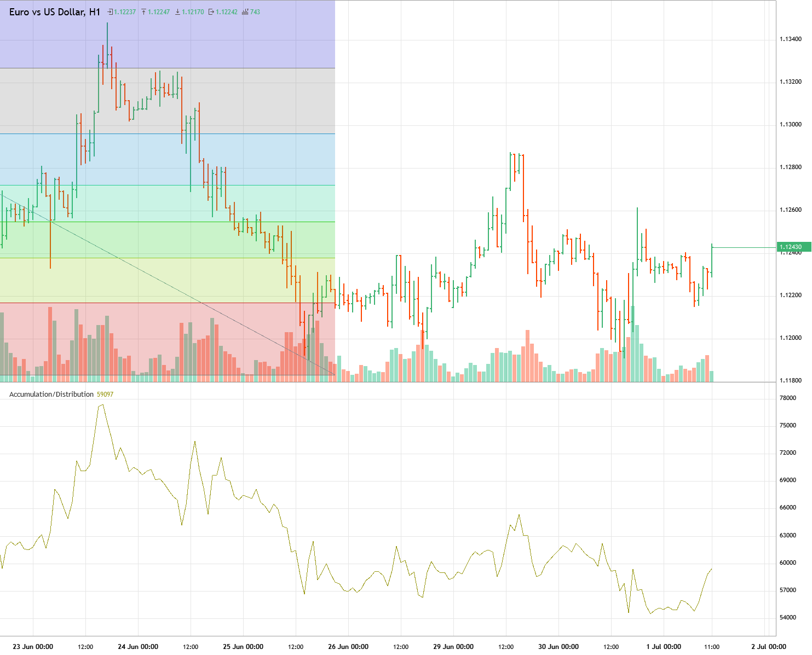Screen dimensions: 812x655
Task: Click the 25 Jun 00:00 time label
Action: point(243,647)
